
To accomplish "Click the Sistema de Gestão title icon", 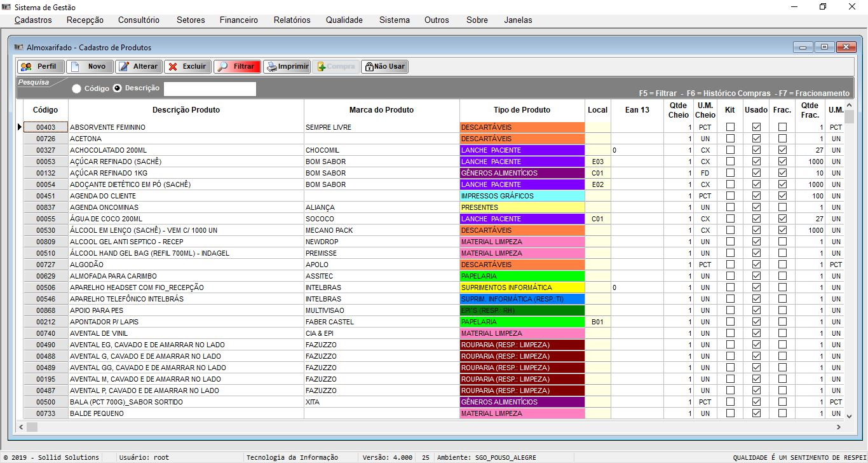I will pyautogui.click(x=7, y=7).
